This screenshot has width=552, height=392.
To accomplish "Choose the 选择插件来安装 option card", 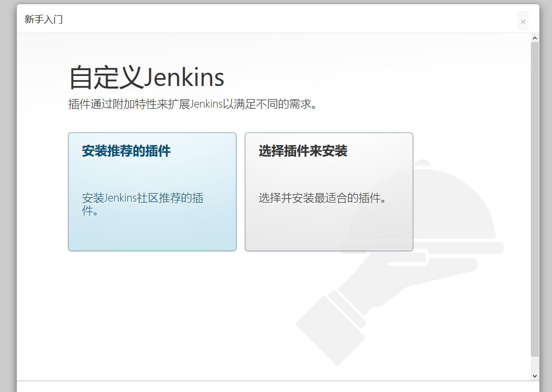I will (329, 192).
